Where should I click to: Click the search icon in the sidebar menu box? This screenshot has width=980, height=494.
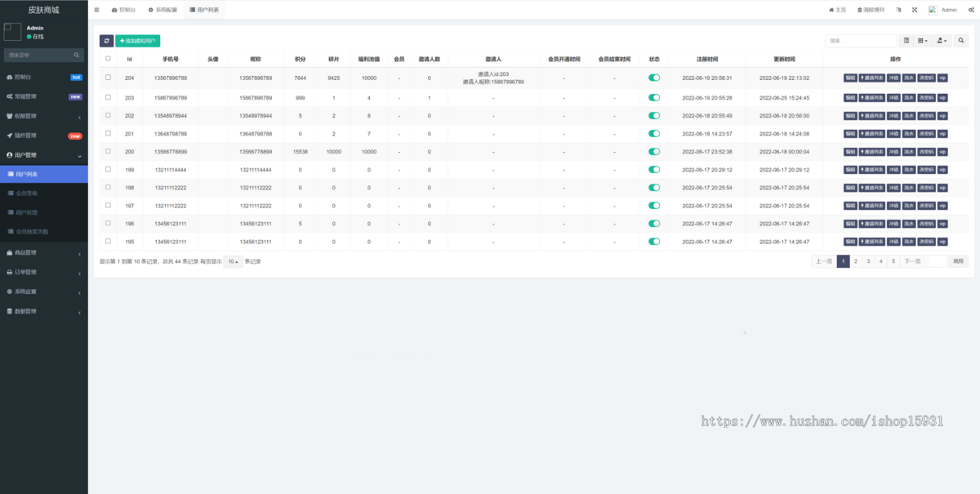click(78, 56)
